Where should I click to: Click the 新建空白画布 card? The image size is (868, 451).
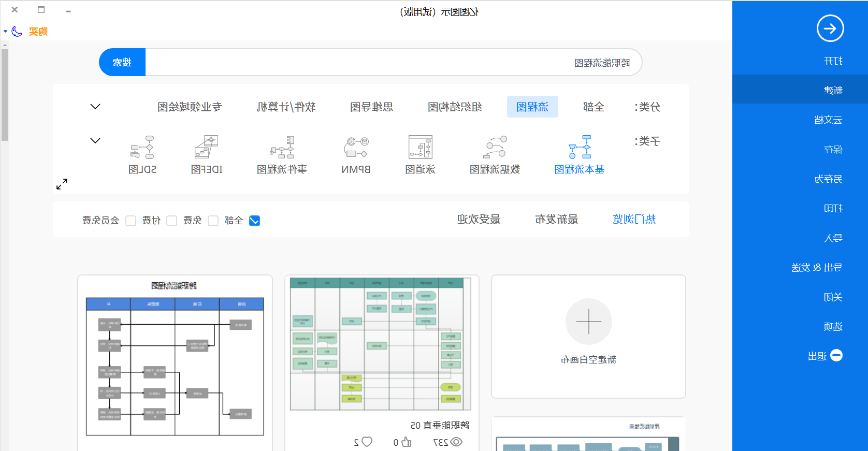click(x=588, y=337)
